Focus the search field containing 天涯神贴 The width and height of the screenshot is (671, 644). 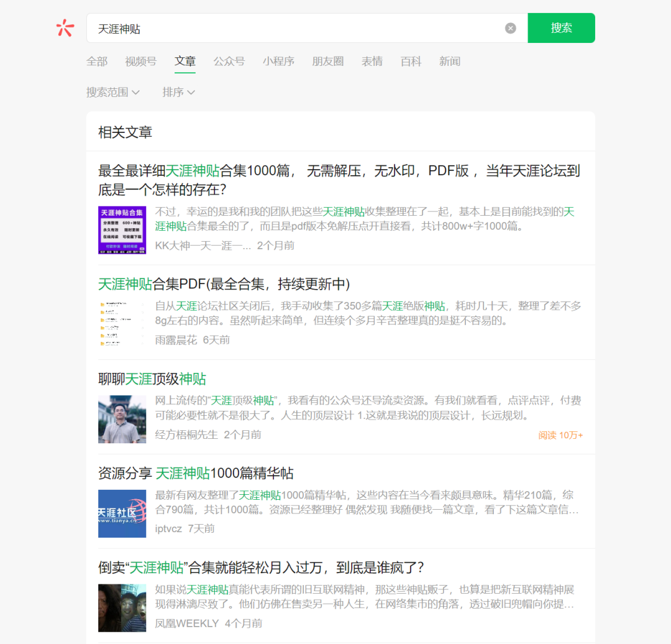pyautogui.click(x=307, y=28)
